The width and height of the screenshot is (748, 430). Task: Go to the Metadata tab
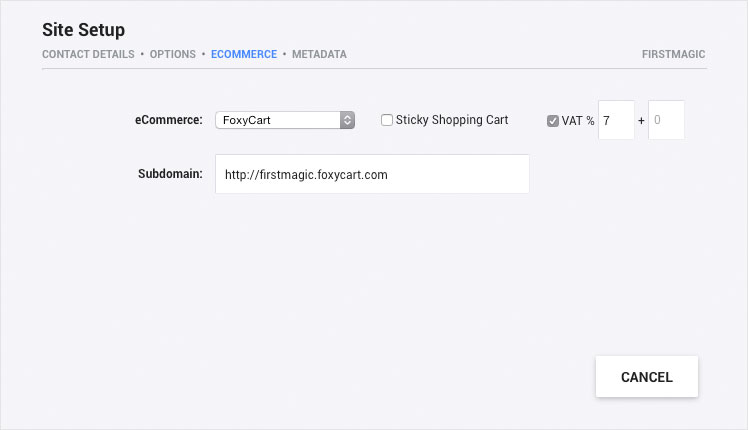[x=319, y=54]
